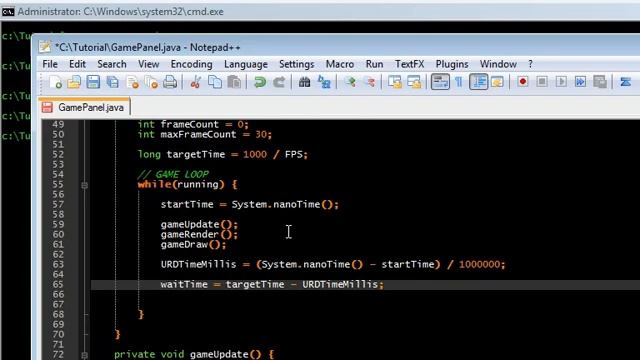Start macro recording with the red dot
Image resolution: width=640 pixels, height=360 pixels.
[522, 82]
